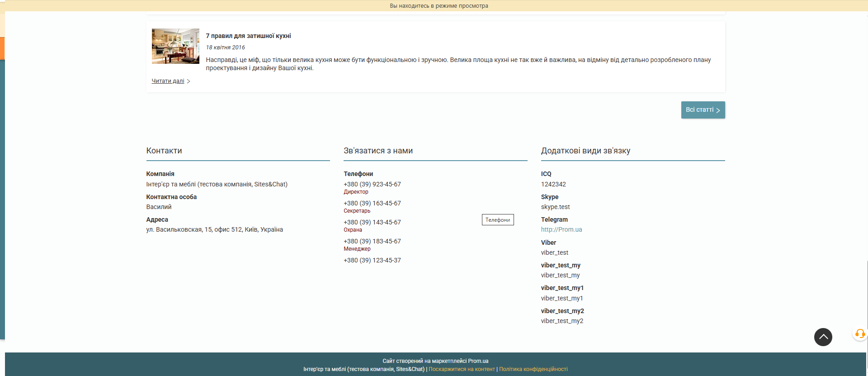This screenshot has width=868, height=376.
Task: Open article '7 правил для затишної кухні'
Action: click(248, 36)
